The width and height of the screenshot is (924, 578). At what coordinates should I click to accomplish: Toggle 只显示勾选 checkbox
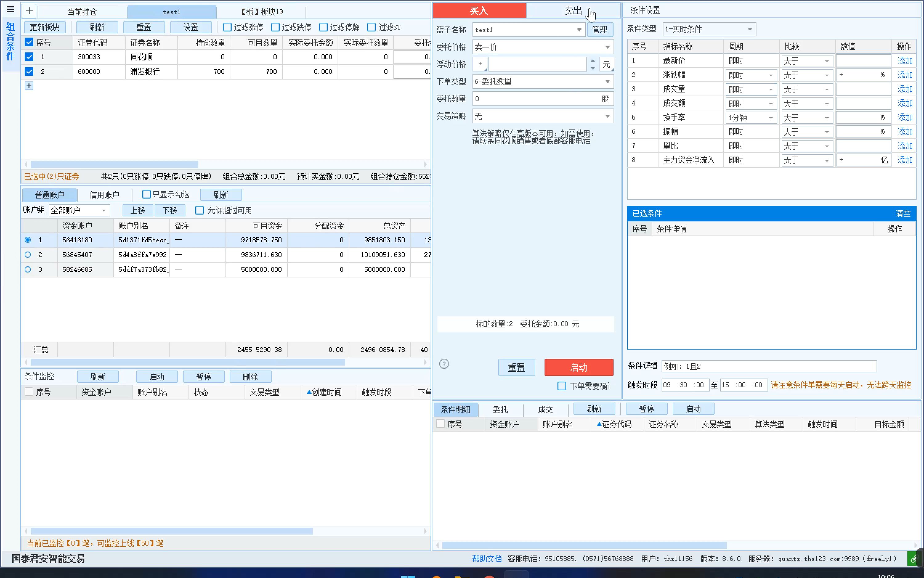point(147,195)
